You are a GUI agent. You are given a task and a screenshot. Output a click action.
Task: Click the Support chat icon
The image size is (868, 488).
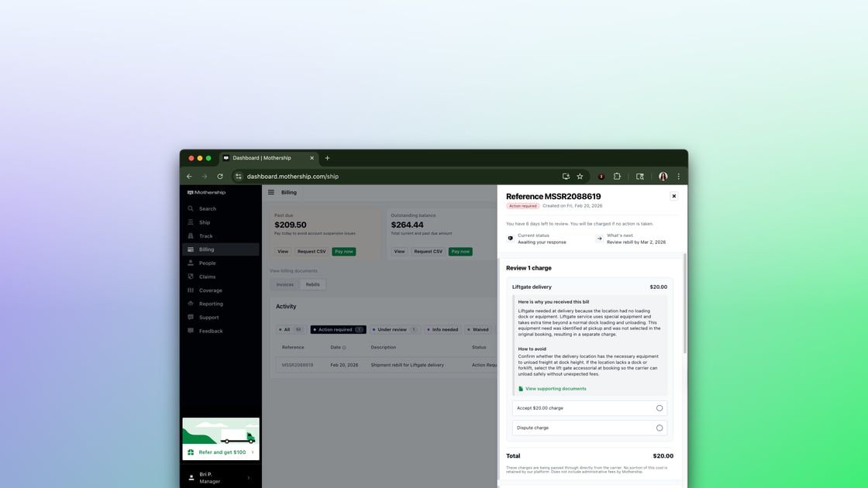190,317
